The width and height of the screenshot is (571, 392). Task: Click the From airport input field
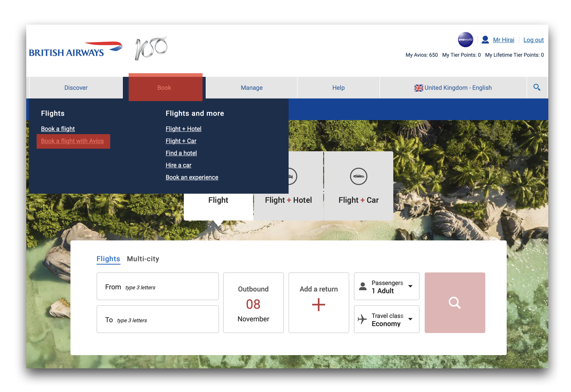coord(157,286)
